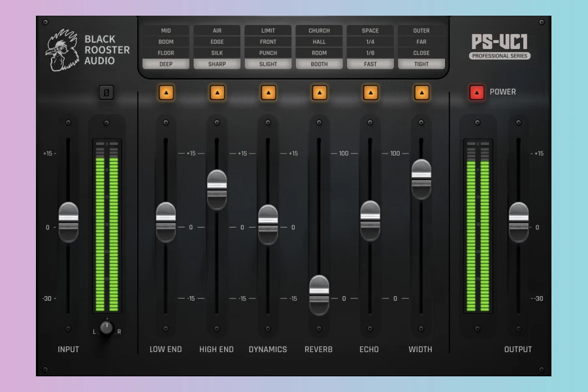Toggle the orange Dynamics enable button
The height and width of the screenshot is (392, 588).
click(268, 92)
